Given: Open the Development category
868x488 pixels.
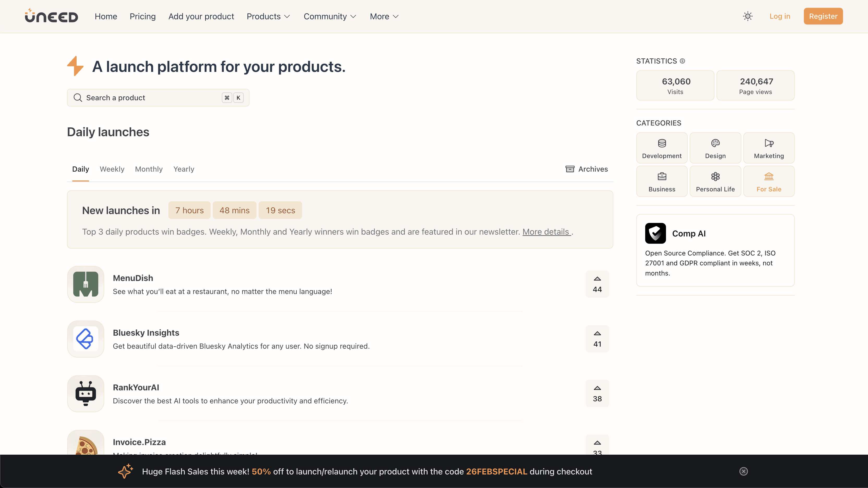Looking at the screenshot, I should (x=662, y=148).
